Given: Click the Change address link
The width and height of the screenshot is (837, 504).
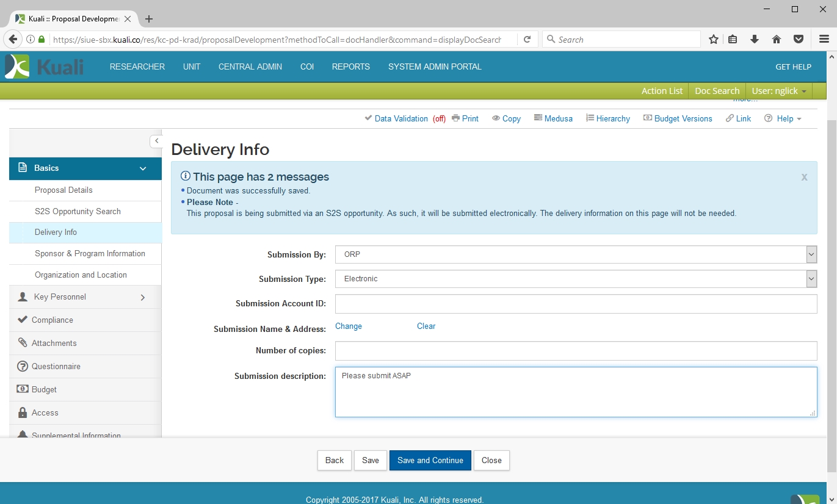Looking at the screenshot, I should (x=348, y=326).
